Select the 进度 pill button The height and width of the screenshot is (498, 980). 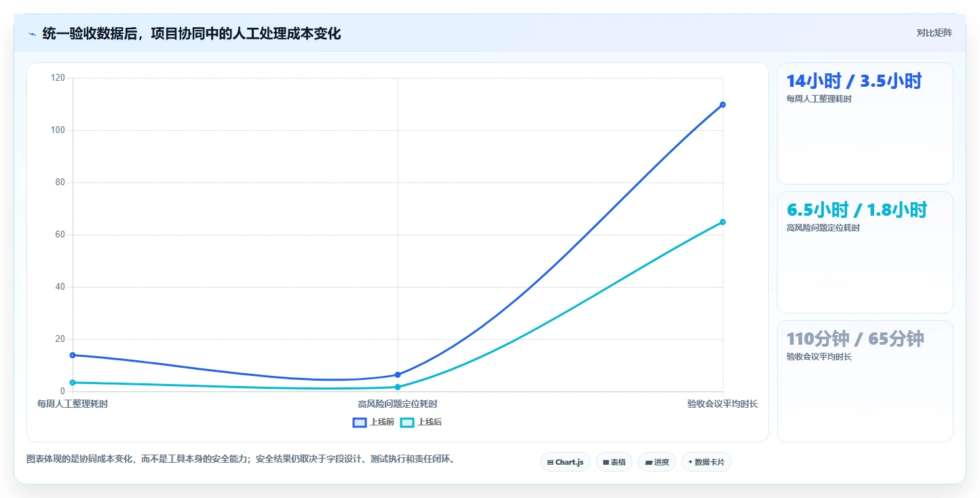coord(657,462)
